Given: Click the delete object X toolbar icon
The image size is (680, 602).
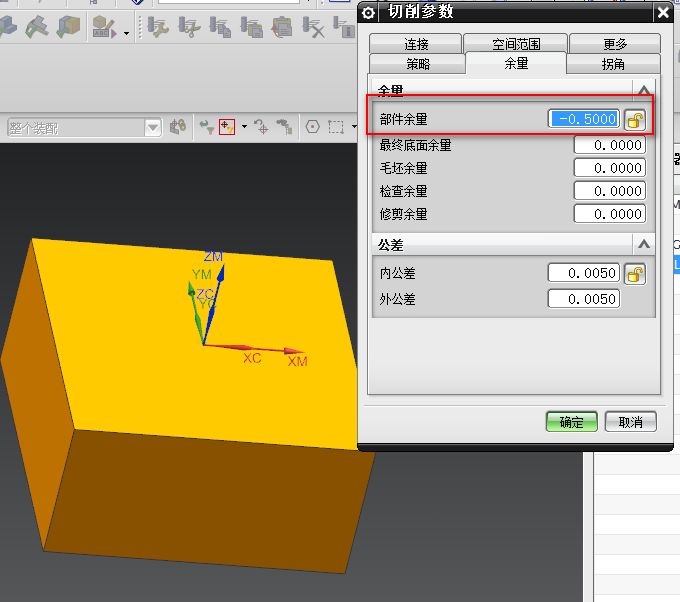Looking at the screenshot, I should click(314, 27).
